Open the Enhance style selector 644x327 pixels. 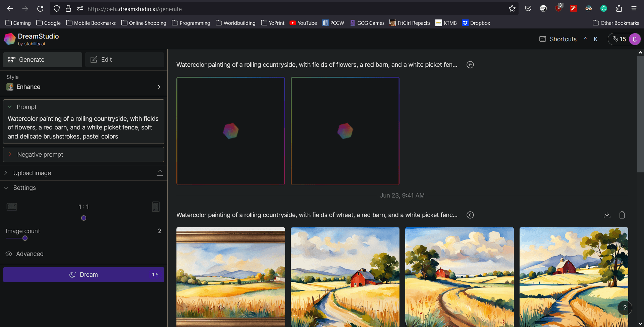[84, 87]
